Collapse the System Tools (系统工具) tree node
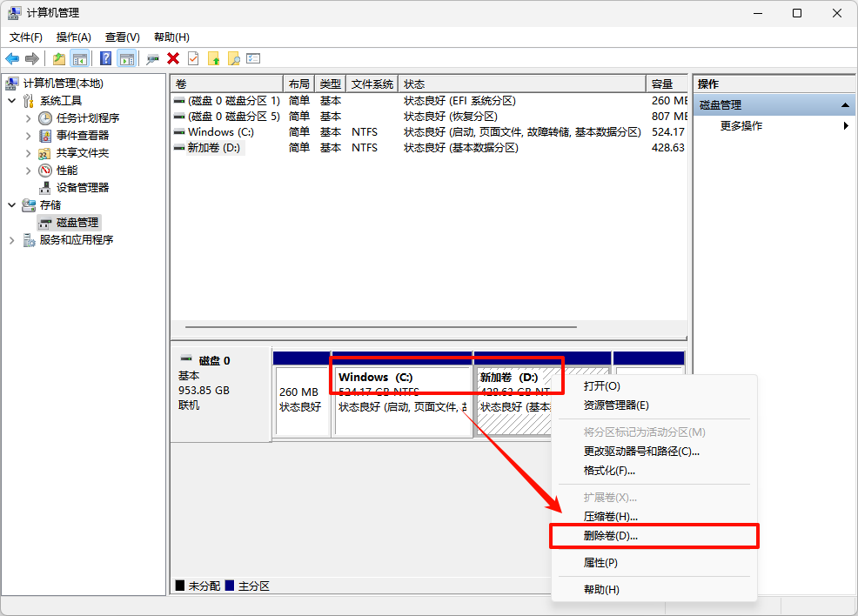The image size is (858, 616). (x=12, y=101)
